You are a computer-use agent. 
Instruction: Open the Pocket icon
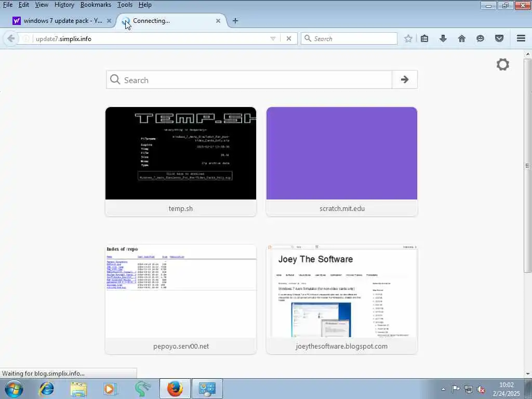pos(499,38)
